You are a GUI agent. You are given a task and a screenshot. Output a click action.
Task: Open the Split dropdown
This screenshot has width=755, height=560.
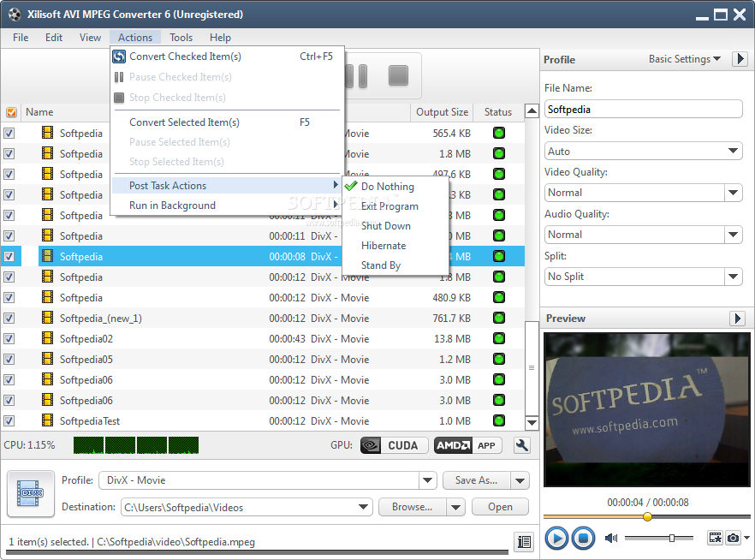click(x=733, y=277)
